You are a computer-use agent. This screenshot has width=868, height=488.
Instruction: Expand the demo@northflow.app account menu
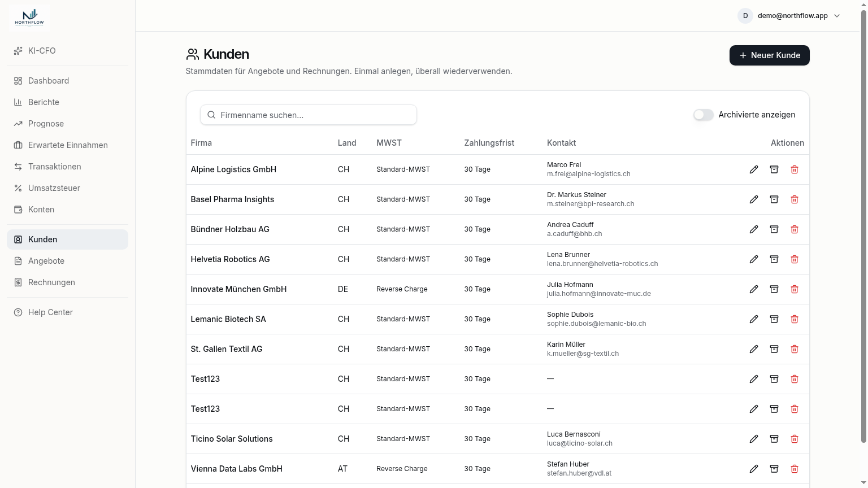pos(789,16)
